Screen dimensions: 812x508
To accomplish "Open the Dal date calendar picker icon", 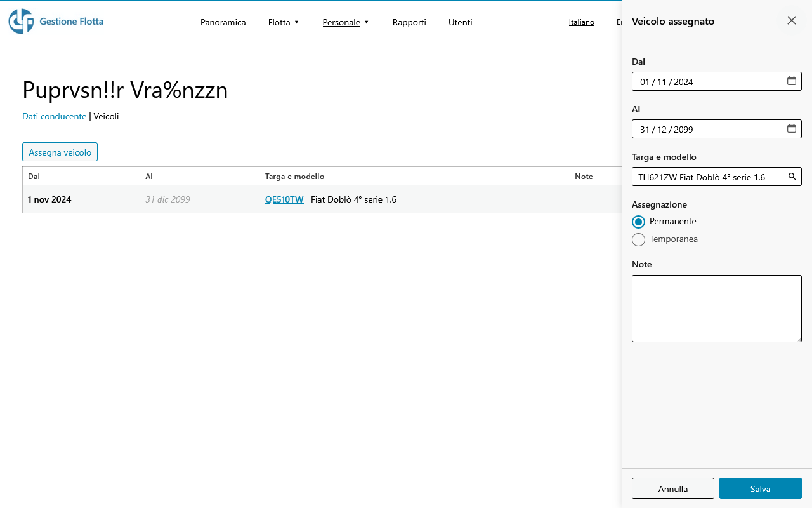I will pyautogui.click(x=792, y=81).
